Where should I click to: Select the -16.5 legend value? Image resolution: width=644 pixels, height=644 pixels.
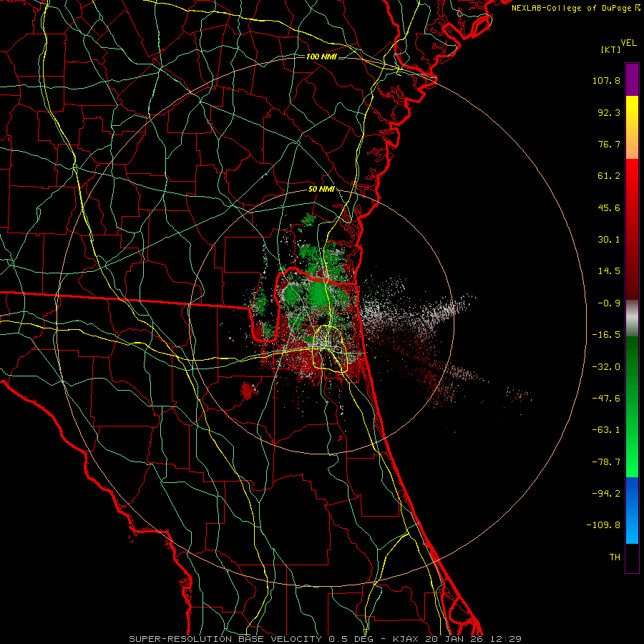point(606,335)
